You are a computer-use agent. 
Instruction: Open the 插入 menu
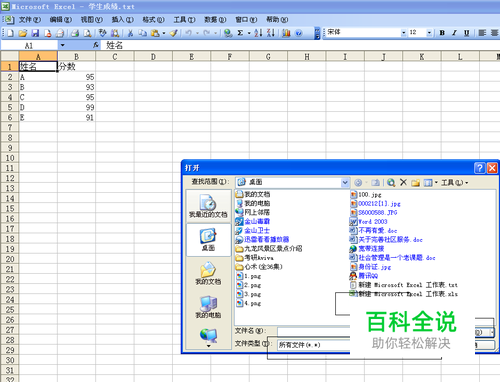pyautogui.click(x=122, y=20)
